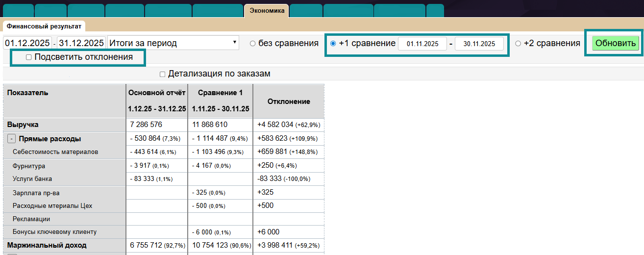
Task: Click the report end date field 31.12.2025
Action: pos(81,43)
